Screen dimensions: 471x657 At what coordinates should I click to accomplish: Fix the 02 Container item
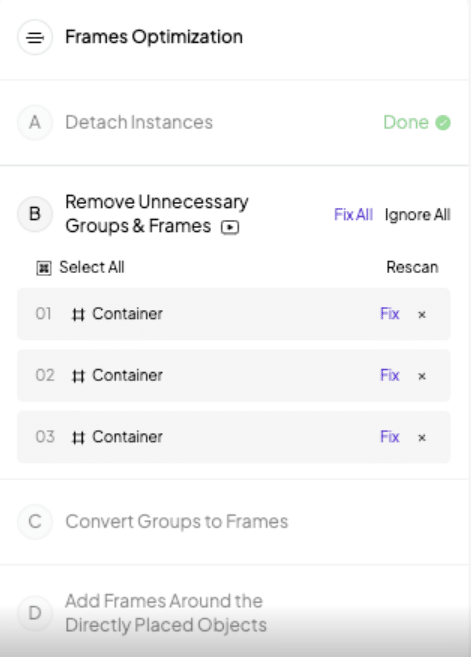pyautogui.click(x=390, y=375)
